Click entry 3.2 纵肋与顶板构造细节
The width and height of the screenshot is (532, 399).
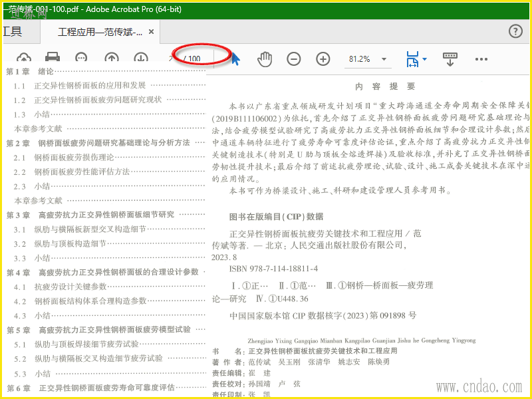click(109, 243)
